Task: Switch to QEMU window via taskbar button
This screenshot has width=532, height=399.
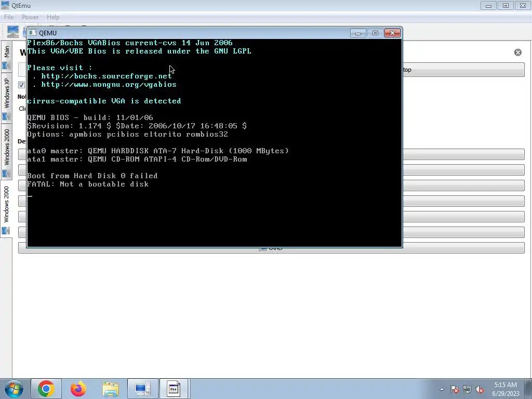Action: 174,389
